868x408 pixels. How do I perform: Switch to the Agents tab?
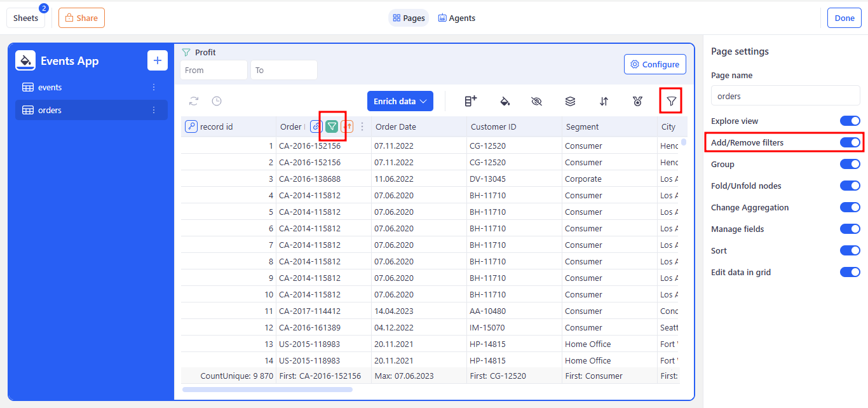(x=456, y=18)
